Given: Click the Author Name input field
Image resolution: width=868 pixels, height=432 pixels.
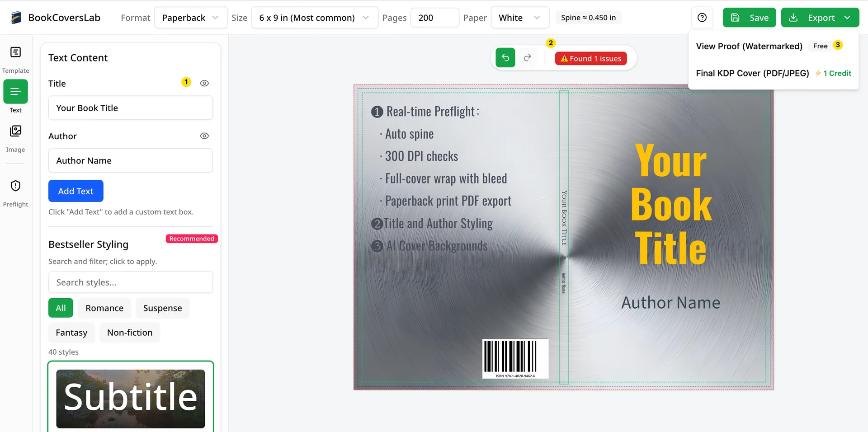Looking at the screenshot, I should 131,160.
